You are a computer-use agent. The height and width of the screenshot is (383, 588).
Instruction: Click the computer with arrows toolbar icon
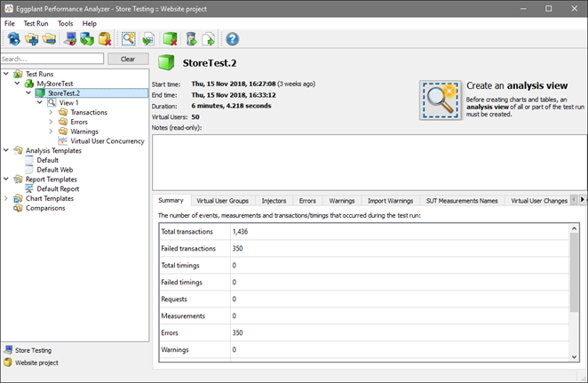coord(70,39)
